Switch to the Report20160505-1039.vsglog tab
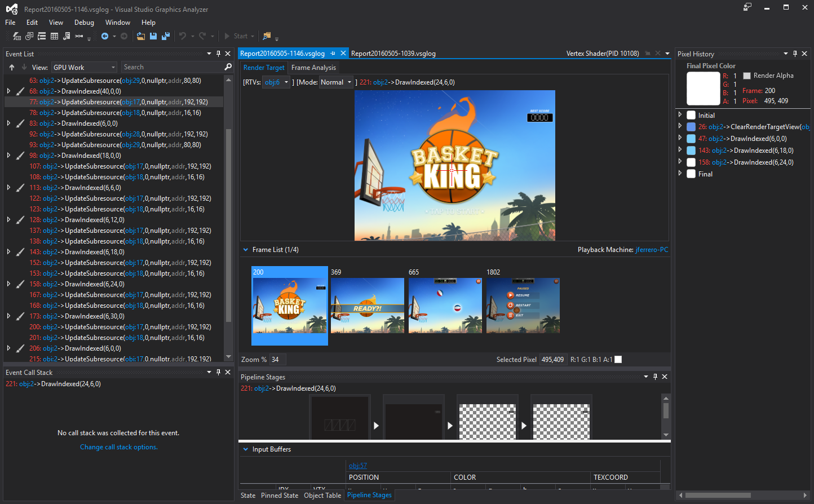The height and width of the screenshot is (504, 814). point(393,54)
